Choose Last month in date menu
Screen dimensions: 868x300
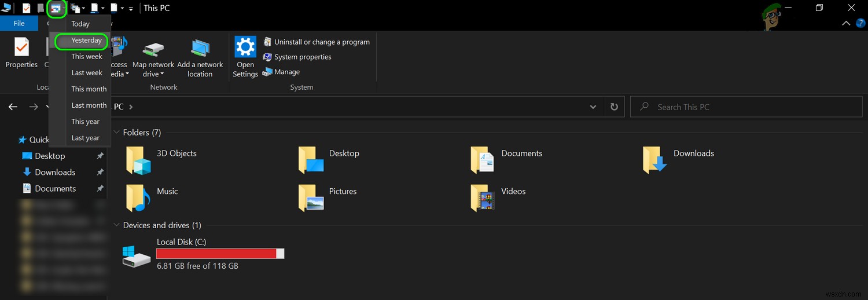point(89,105)
